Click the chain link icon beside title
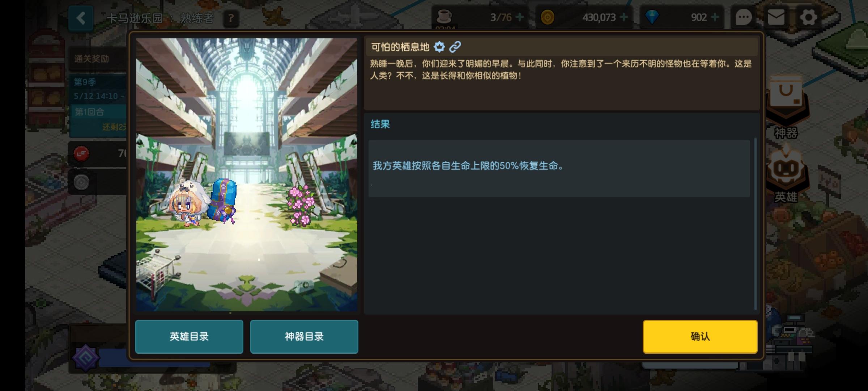868x391 pixels. tap(455, 47)
